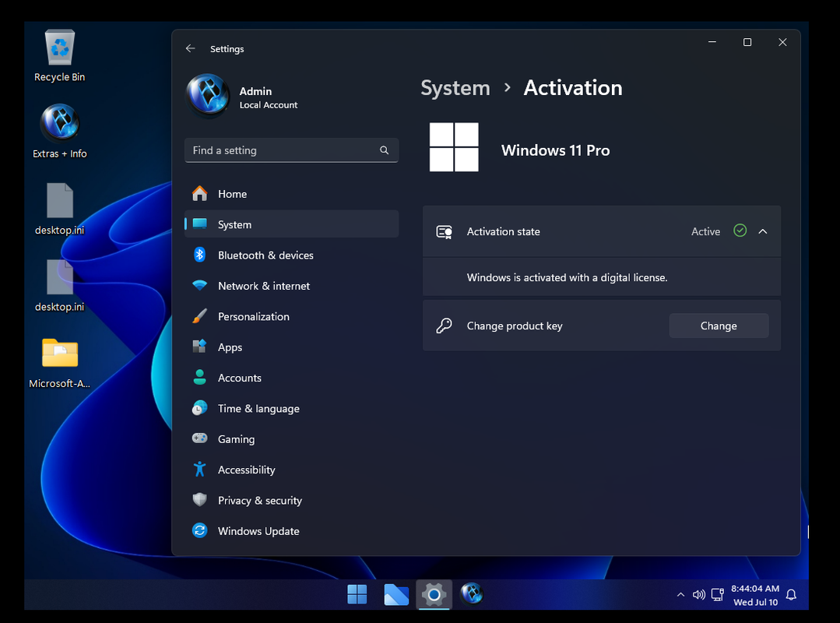Open the Microsoft-A... desktop folder
840x623 pixels.
tap(59, 363)
